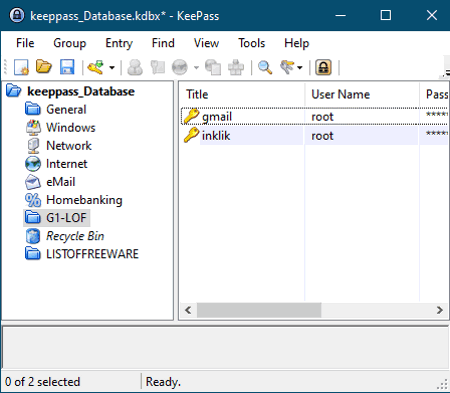The width and height of the screenshot is (450, 393).
Task: Open the Group menu
Action: click(70, 43)
